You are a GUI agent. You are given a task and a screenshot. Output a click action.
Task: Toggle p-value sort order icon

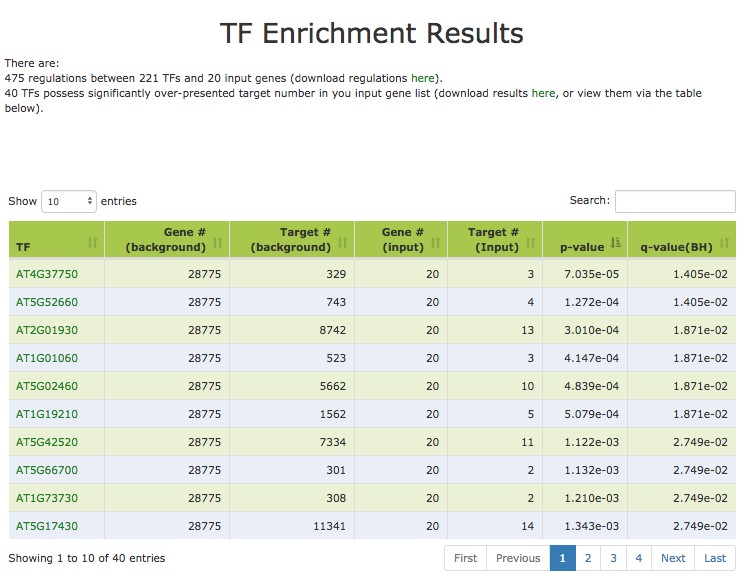616,241
